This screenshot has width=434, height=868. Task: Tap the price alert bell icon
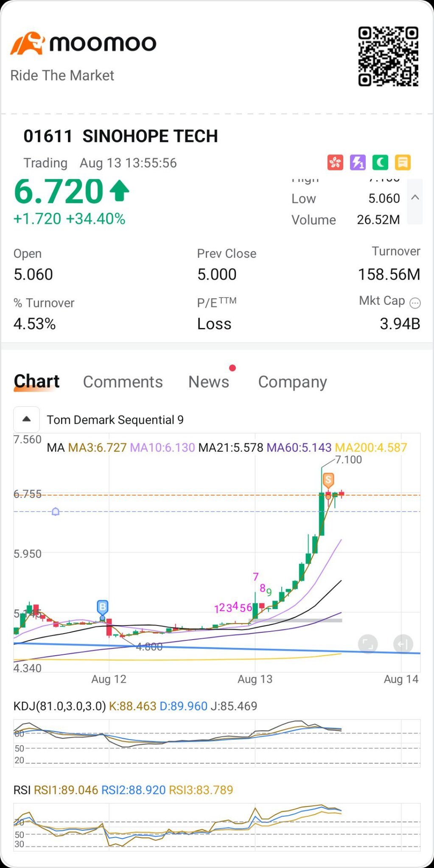55,512
